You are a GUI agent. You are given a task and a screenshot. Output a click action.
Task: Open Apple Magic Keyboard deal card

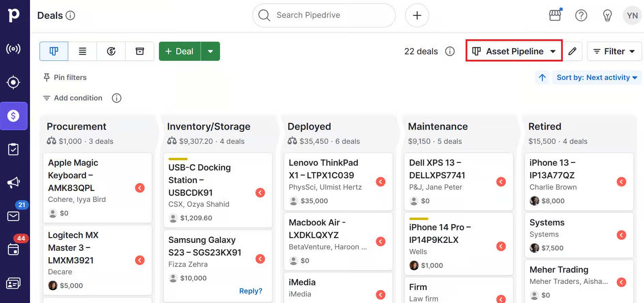(98, 188)
